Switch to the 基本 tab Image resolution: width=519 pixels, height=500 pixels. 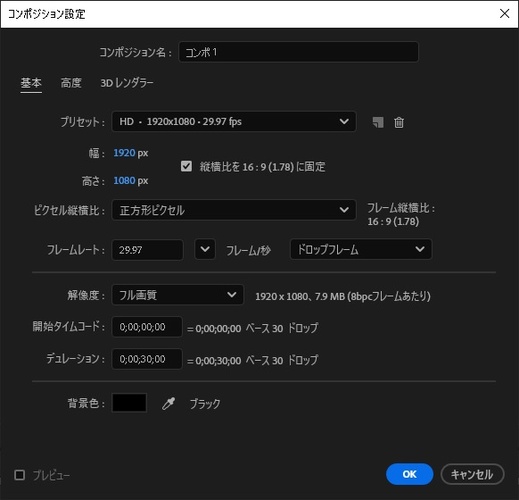pyautogui.click(x=31, y=83)
